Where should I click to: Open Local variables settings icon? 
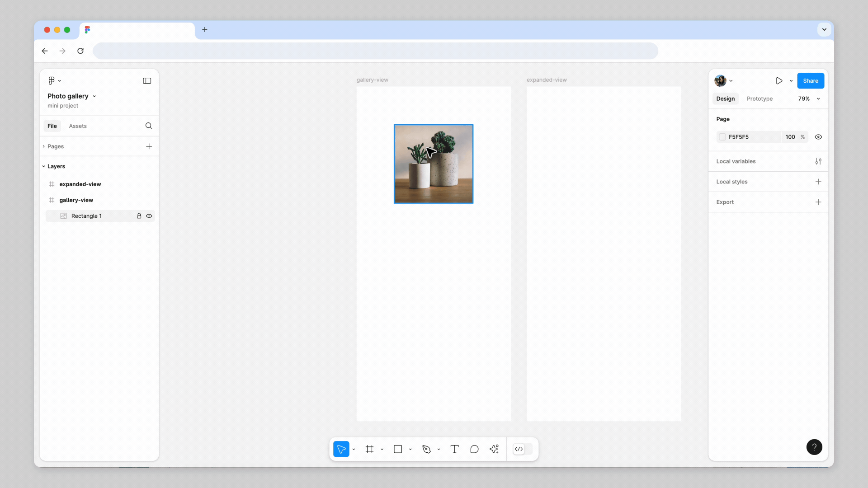click(x=818, y=161)
